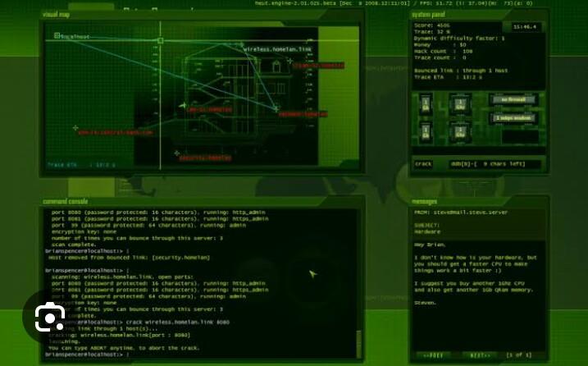Click the '1 mbps modem' hardware slot

[513, 118]
